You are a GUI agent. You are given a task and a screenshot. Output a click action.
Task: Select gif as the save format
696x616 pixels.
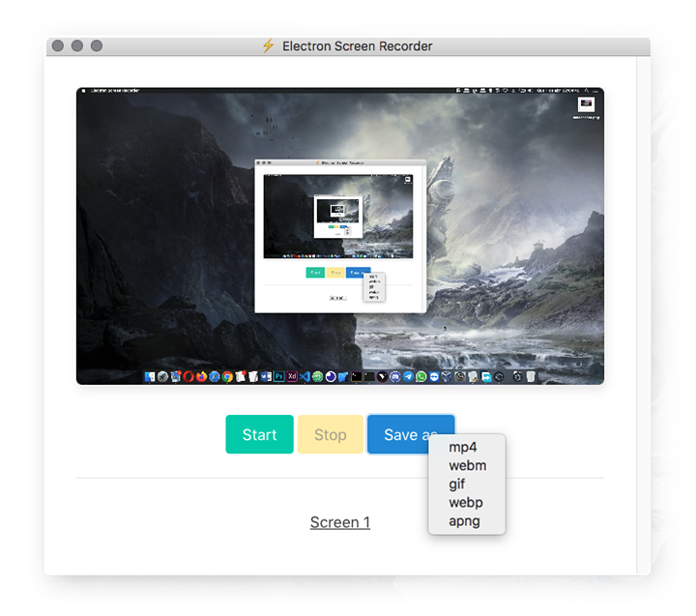pyautogui.click(x=456, y=484)
